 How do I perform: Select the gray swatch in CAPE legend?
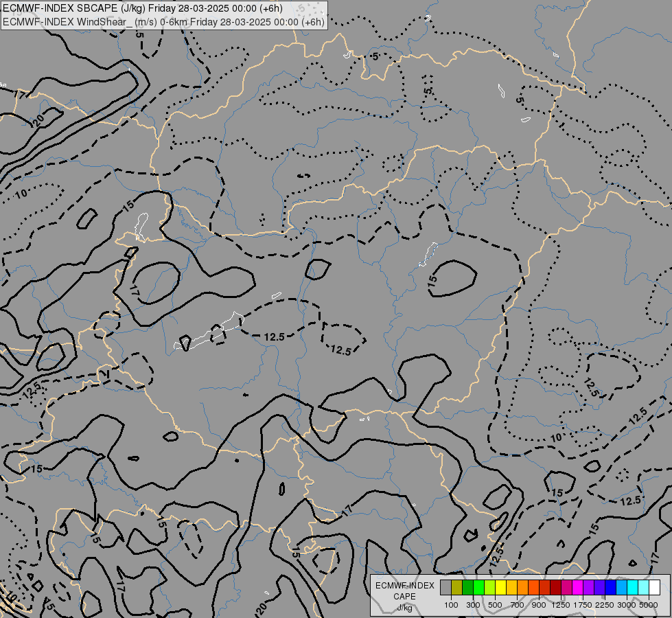click(445, 587)
